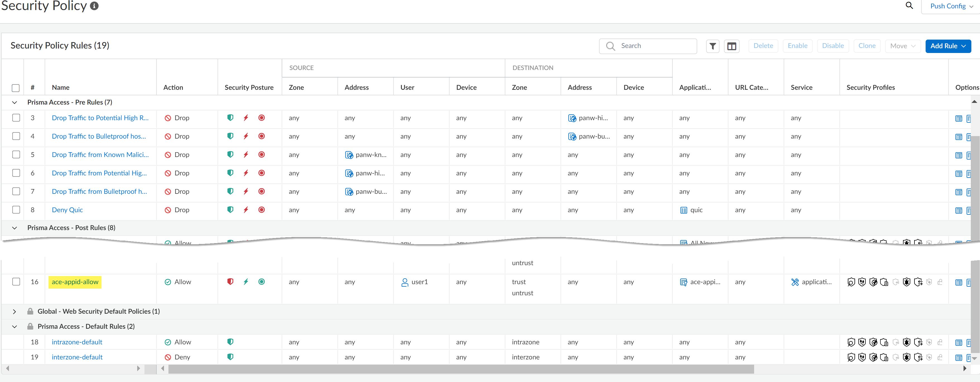Click the Security Policy info icon

(94, 6)
